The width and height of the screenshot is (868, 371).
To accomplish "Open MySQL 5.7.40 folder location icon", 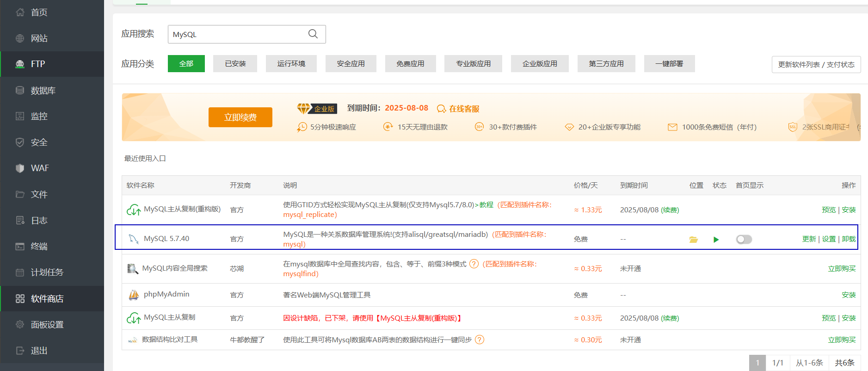I will pyautogui.click(x=693, y=240).
